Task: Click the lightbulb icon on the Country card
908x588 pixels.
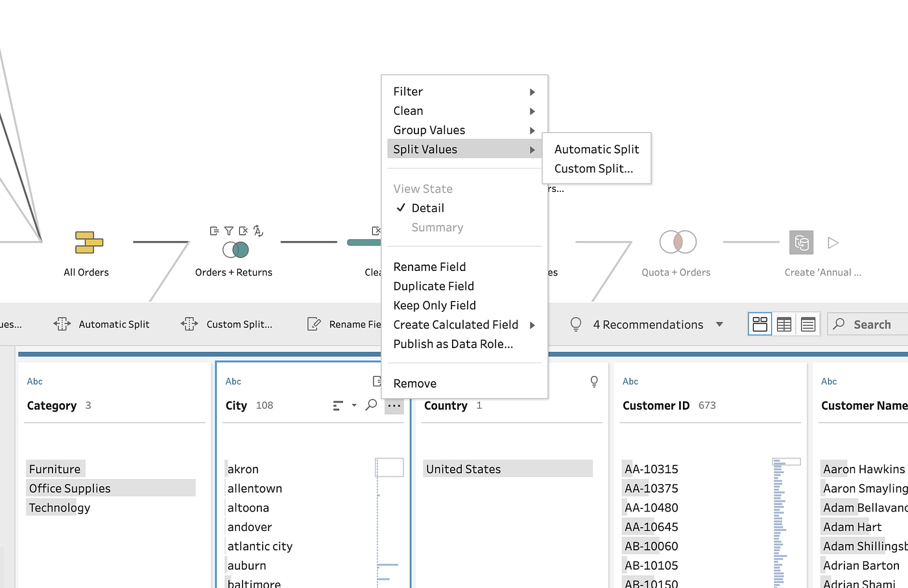Action: tap(594, 382)
